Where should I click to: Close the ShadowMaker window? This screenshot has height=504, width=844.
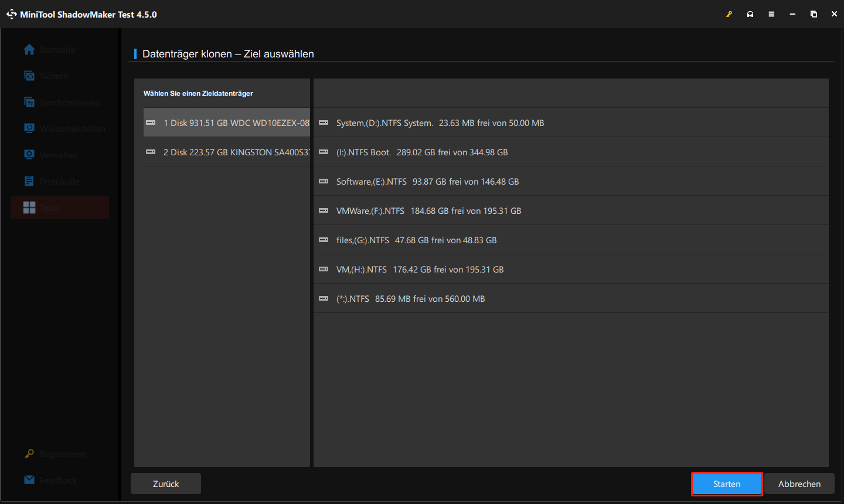click(x=834, y=14)
